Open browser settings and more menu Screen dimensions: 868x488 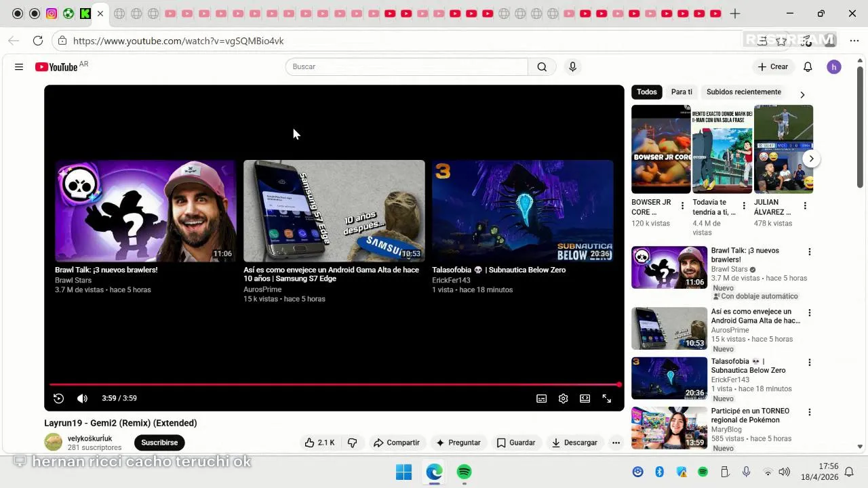[x=854, y=41]
